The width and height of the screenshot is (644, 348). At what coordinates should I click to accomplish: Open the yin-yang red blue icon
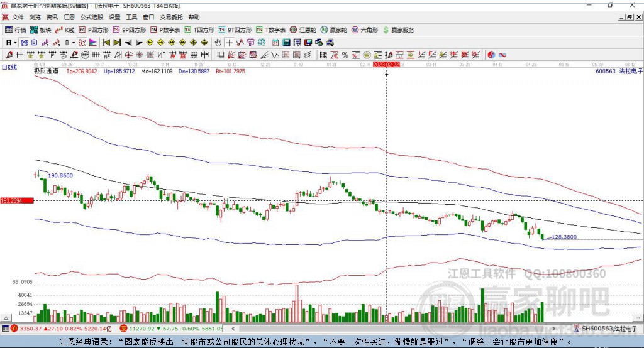[491, 55]
